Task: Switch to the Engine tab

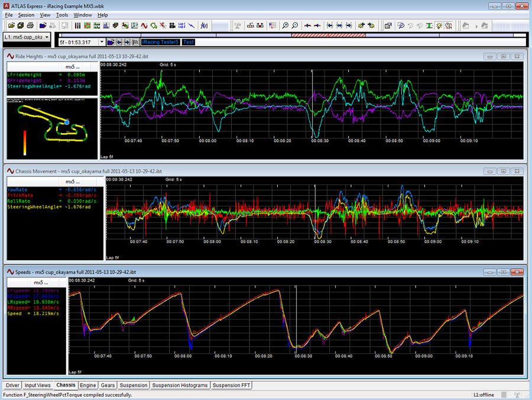Action: [x=88, y=385]
